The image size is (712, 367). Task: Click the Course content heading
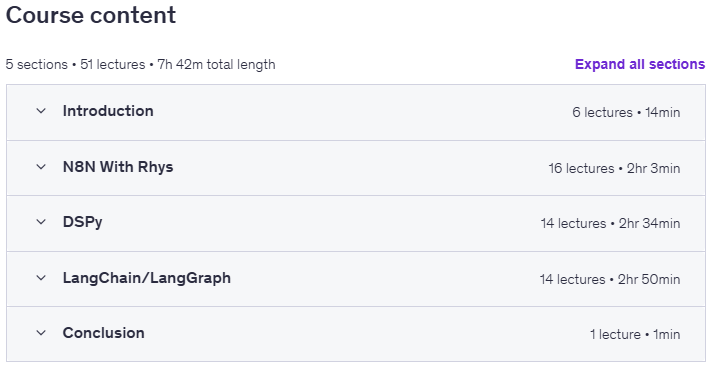tap(91, 15)
